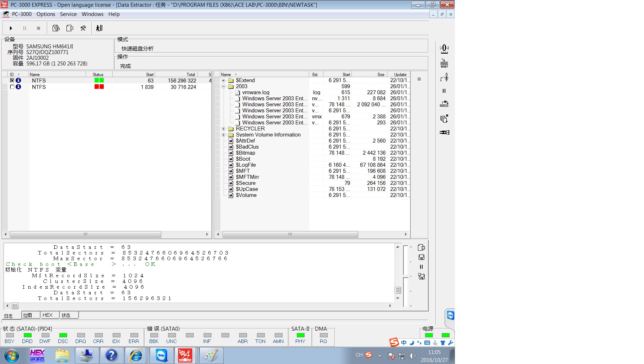Expand the $Extend folder
This screenshot has width=644, height=364.
pyautogui.click(x=223, y=80)
